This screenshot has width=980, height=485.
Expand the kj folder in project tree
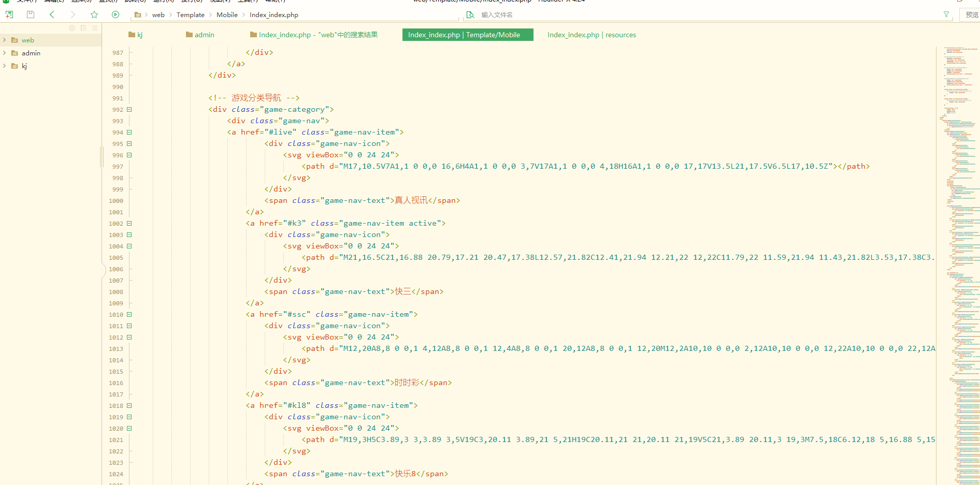click(5, 66)
